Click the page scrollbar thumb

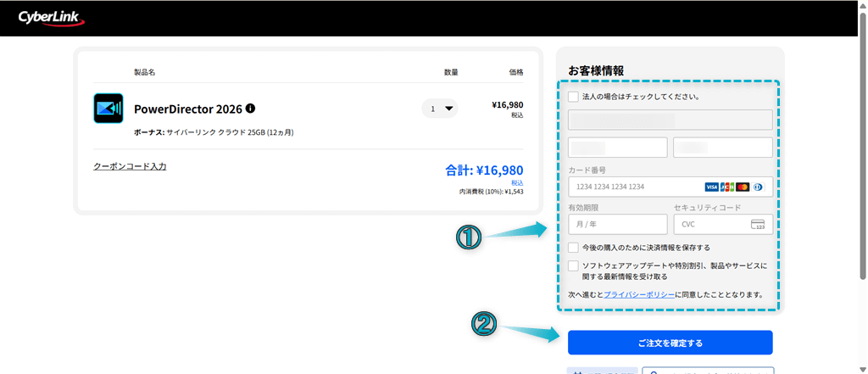pyautogui.click(x=863, y=144)
